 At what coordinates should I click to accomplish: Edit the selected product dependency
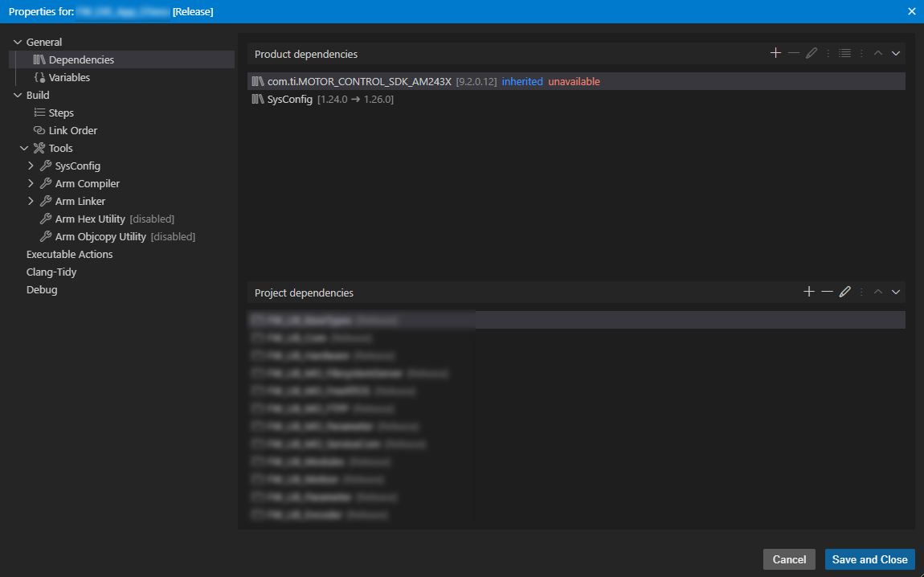812,53
